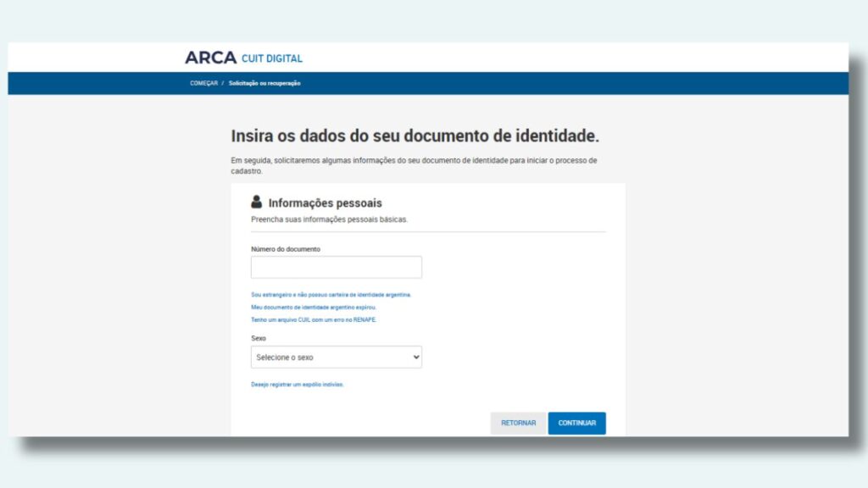The image size is (868, 488).
Task: Click the 'Preencha suas informações pessoais básicas' text
Action: pos(329,219)
